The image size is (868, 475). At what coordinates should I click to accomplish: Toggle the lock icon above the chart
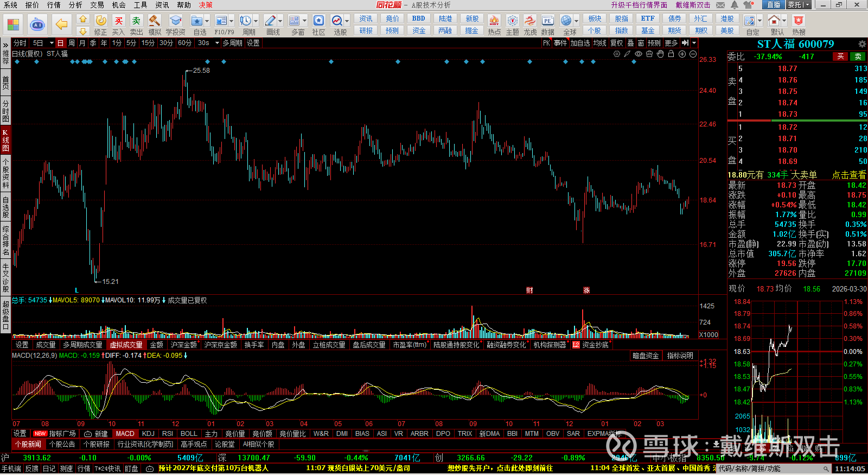[x=671, y=54]
